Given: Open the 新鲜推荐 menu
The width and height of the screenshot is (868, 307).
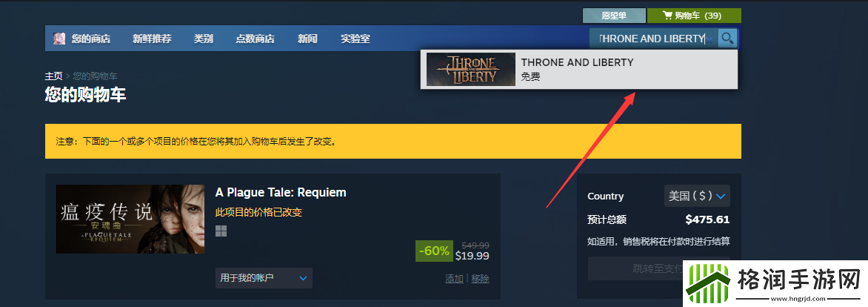Looking at the screenshot, I should tap(153, 39).
